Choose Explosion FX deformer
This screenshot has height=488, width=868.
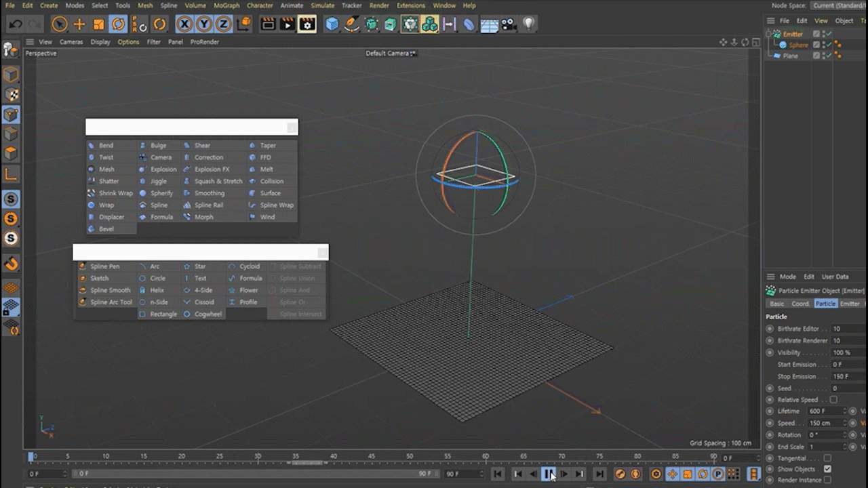(212, 169)
